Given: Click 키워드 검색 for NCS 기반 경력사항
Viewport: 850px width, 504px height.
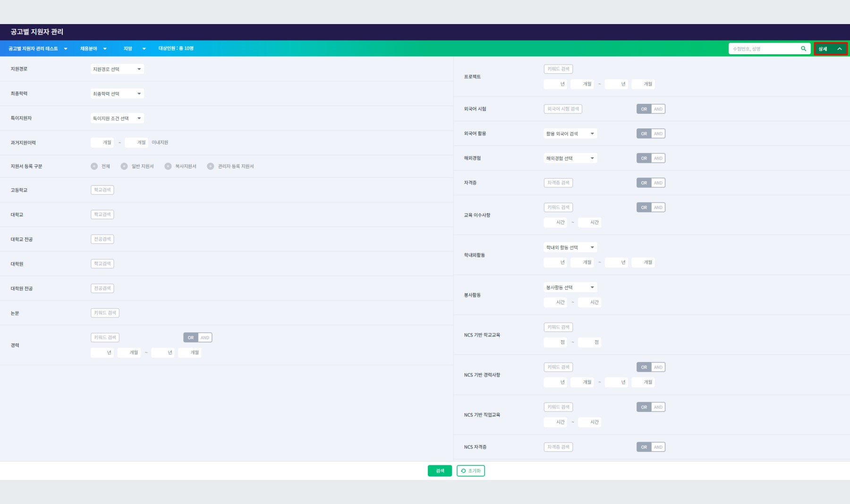Looking at the screenshot, I should (558, 367).
